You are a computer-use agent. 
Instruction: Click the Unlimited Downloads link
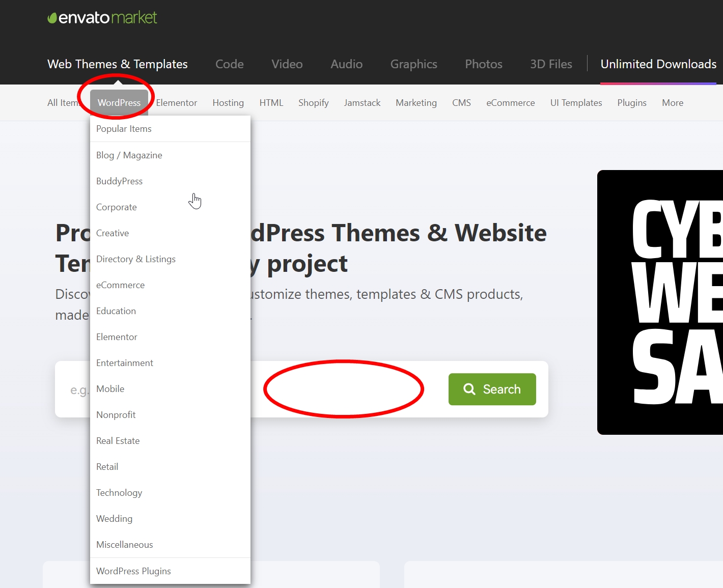coord(658,64)
